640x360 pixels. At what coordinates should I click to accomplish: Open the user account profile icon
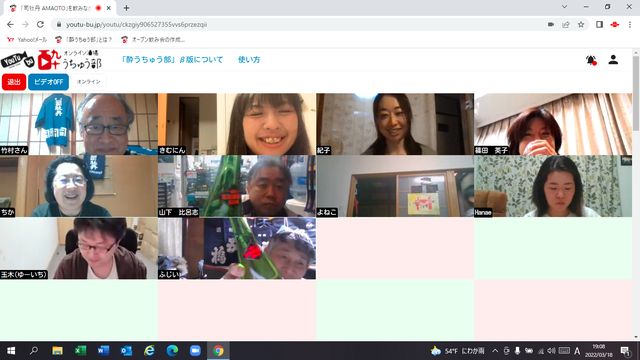tap(613, 60)
